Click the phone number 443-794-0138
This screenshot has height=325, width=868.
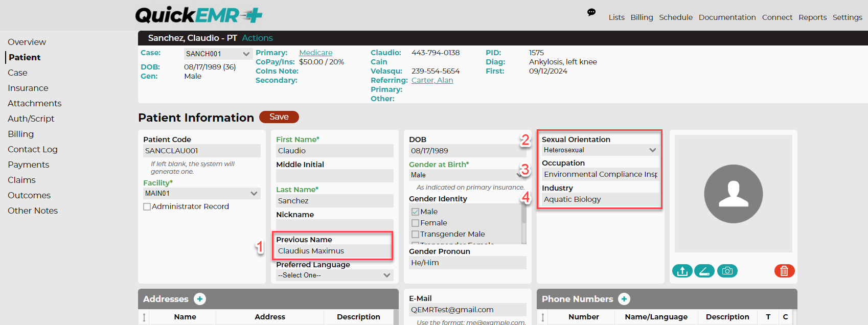[x=436, y=53]
